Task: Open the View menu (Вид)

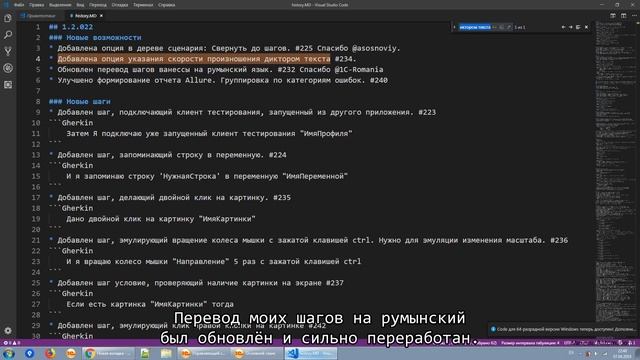Action: [x=80, y=5]
